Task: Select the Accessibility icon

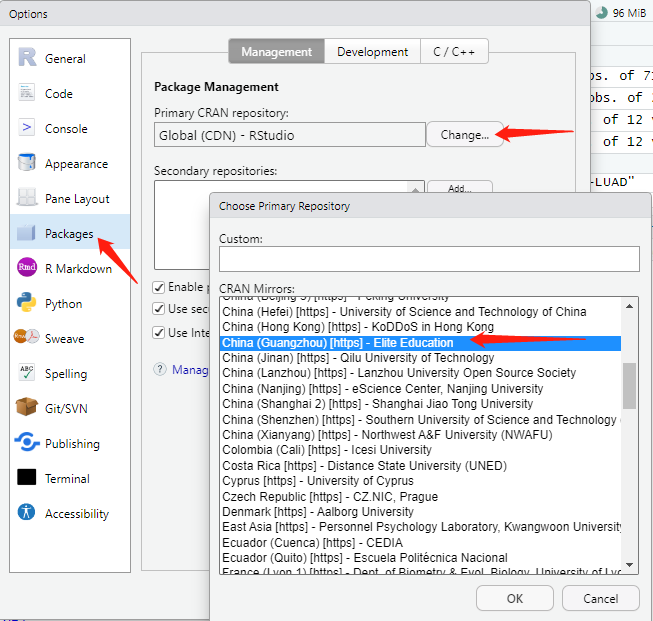Action: tap(26, 512)
